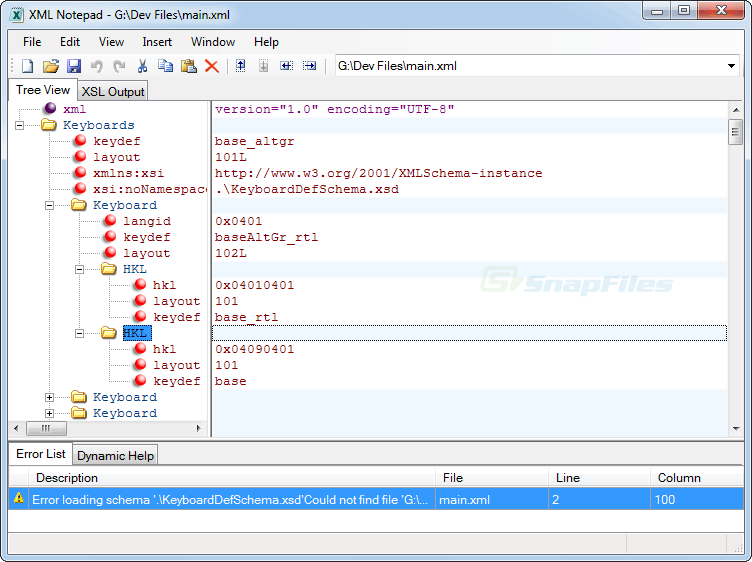Click the Keyboards root folder icon

[48, 125]
